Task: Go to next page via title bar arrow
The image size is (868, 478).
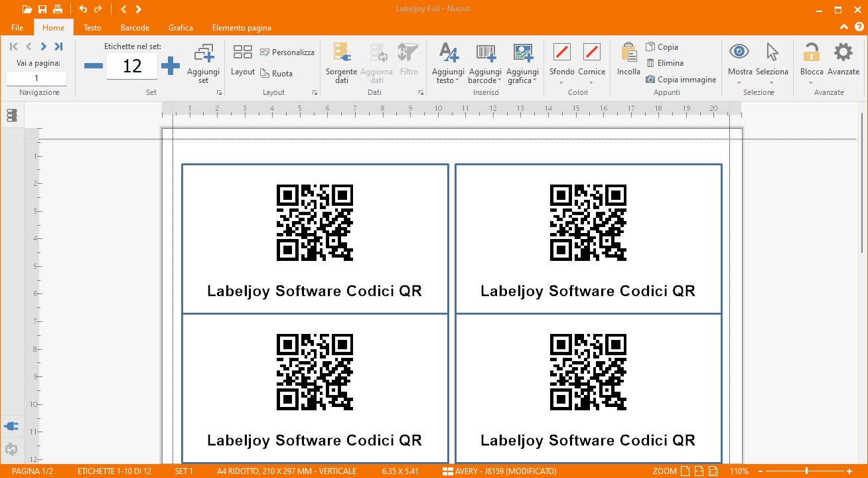Action: pyautogui.click(x=138, y=9)
